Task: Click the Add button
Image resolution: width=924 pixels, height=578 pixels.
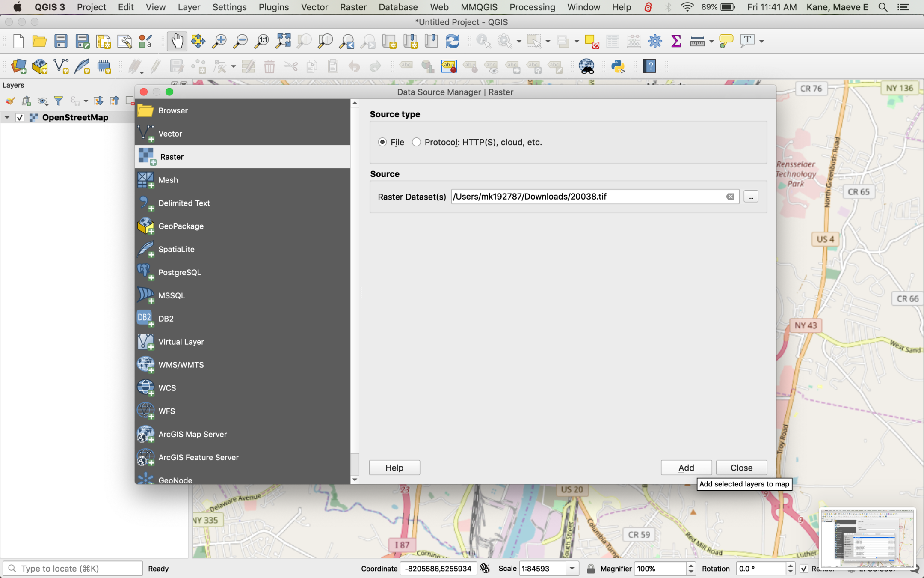Action: pyautogui.click(x=686, y=468)
